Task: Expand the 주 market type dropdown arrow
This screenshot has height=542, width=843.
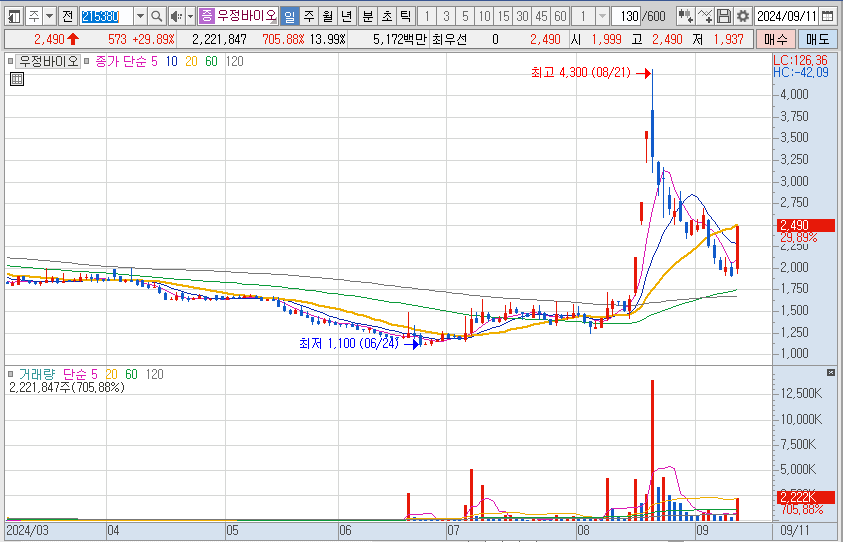Action: pyautogui.click(x=49, y=17)
